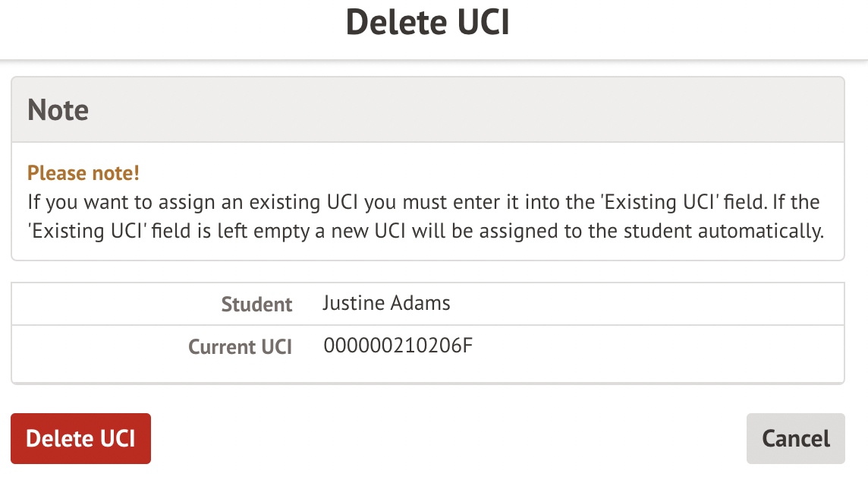Image resolution: width=868 pixels, height=480 pixels.
Task: Click the surname "Adams"
Action: coord(420,304)
